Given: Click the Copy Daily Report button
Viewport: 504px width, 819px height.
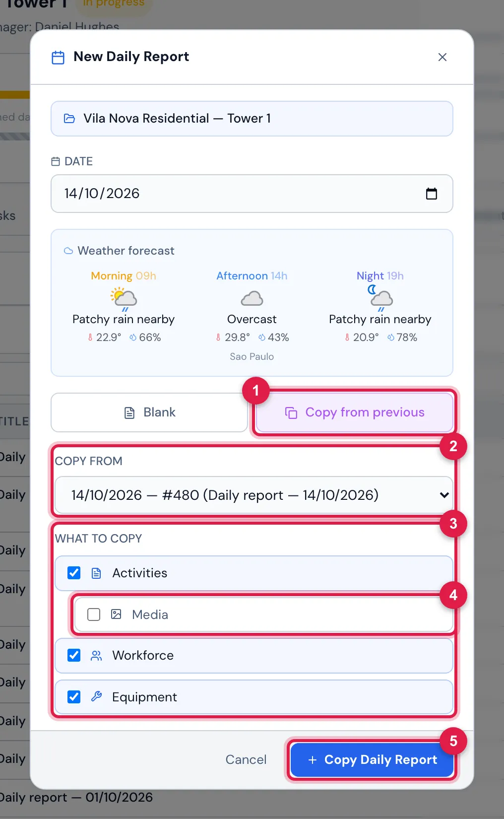Looking at the screenshot, I should [x=372, y=759].
